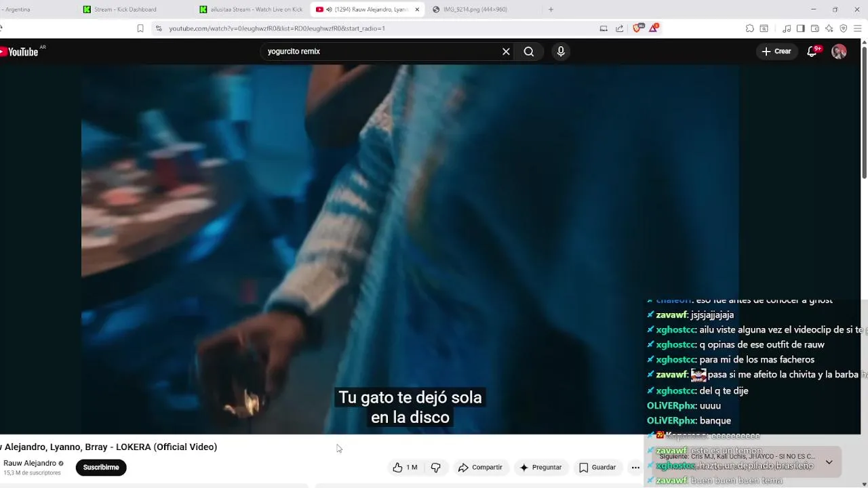Click the install/cast screen icon in address bar
Image resolution: width=868 pixels, height=488 pixels.
(604, 28)
